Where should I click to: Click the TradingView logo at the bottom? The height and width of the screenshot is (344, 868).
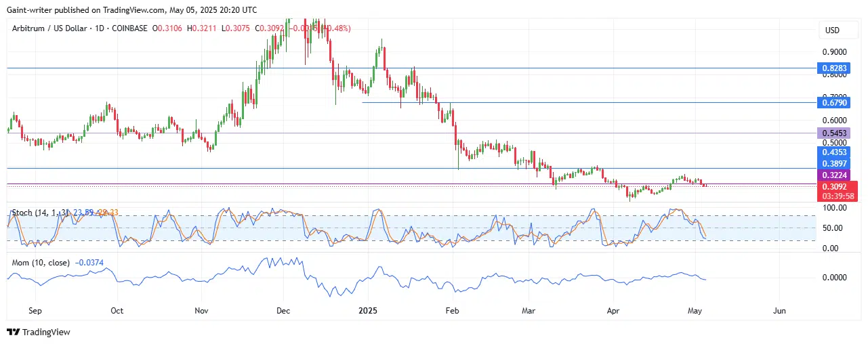tap(38, 332)
